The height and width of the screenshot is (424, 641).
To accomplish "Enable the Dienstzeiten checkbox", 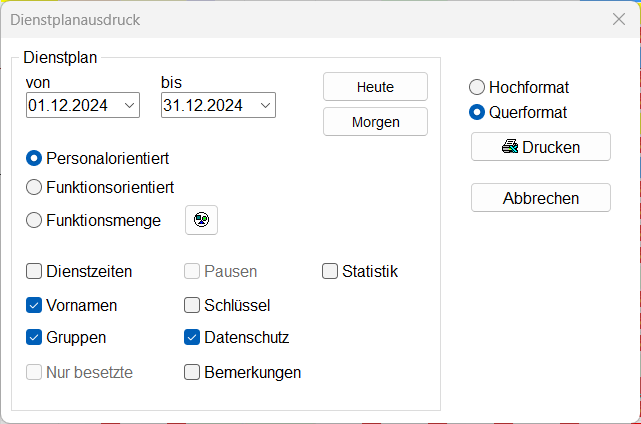I will point(35,271).
